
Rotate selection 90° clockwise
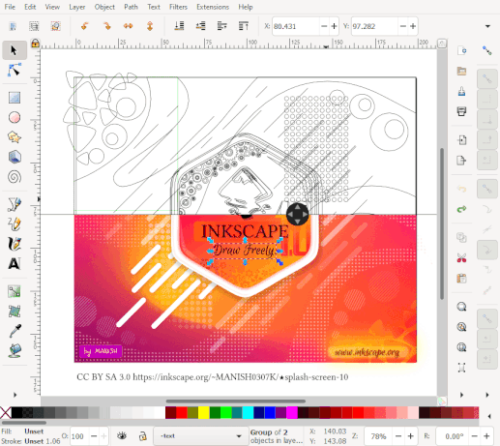107,26
